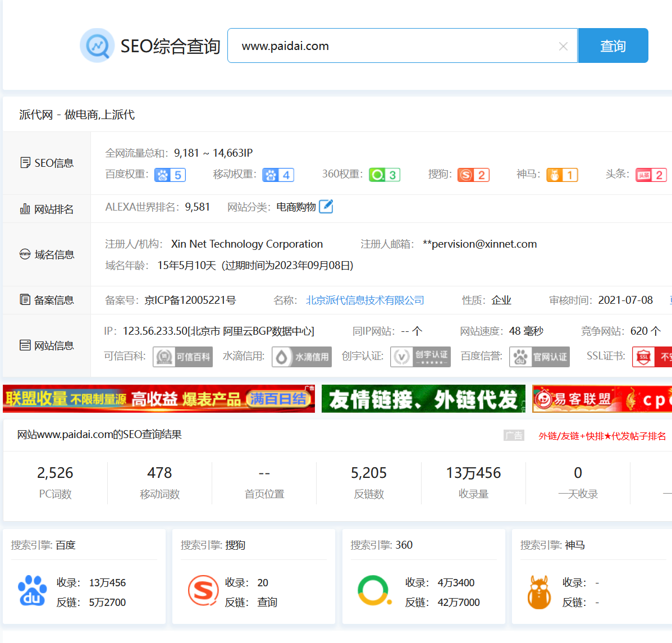Screen dimensions: 672x643
Task: Clear the domain search field with X
Action: click(563, 46)
